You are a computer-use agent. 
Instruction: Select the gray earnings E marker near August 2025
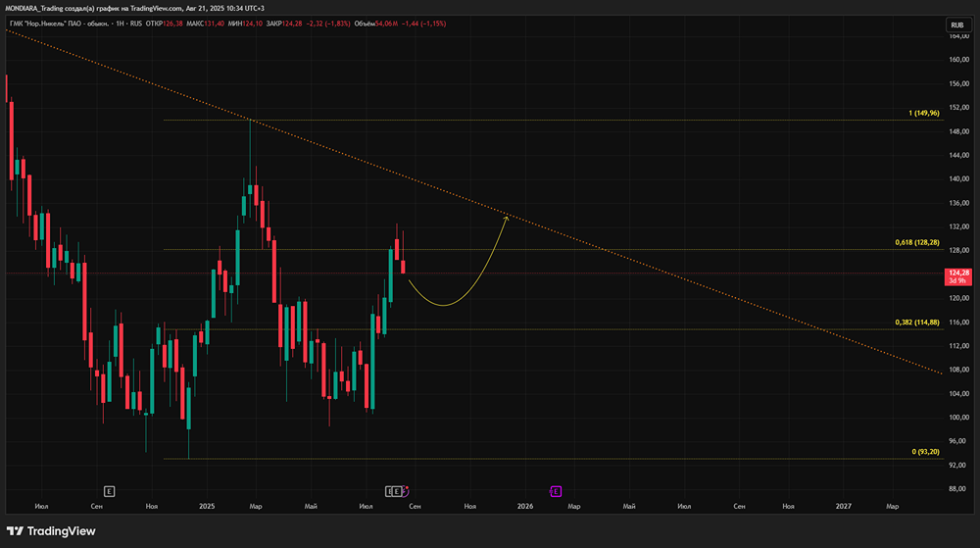point(396,492)
